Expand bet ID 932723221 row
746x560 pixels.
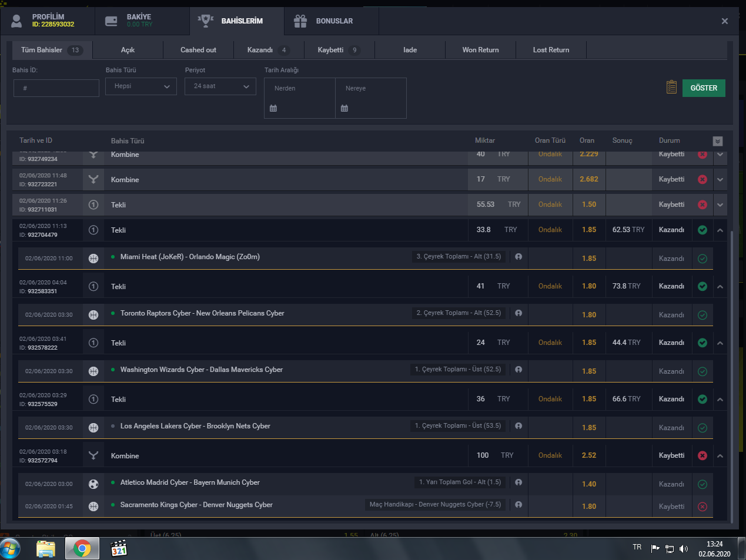coord(720,180)
